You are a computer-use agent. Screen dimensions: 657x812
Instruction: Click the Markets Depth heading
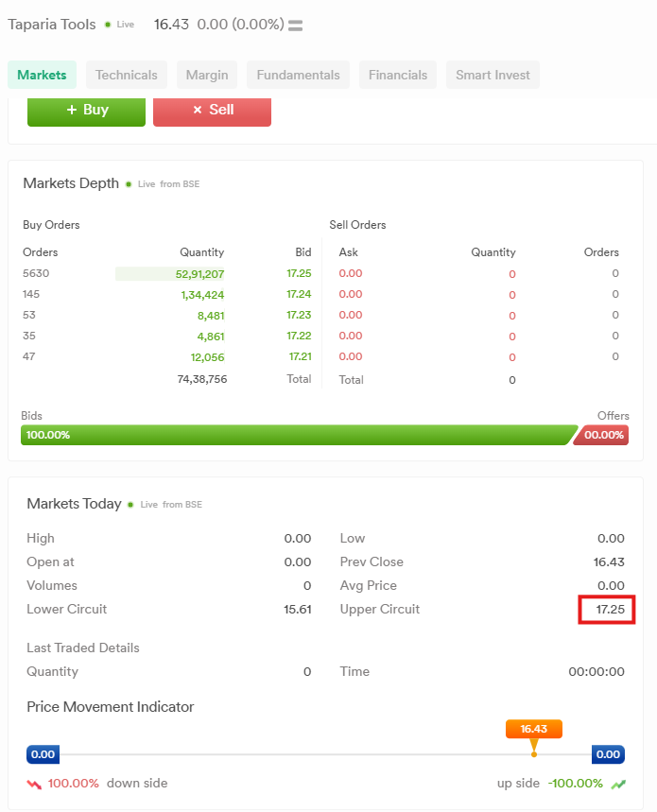pyautogui.click(x=71, y=183)
